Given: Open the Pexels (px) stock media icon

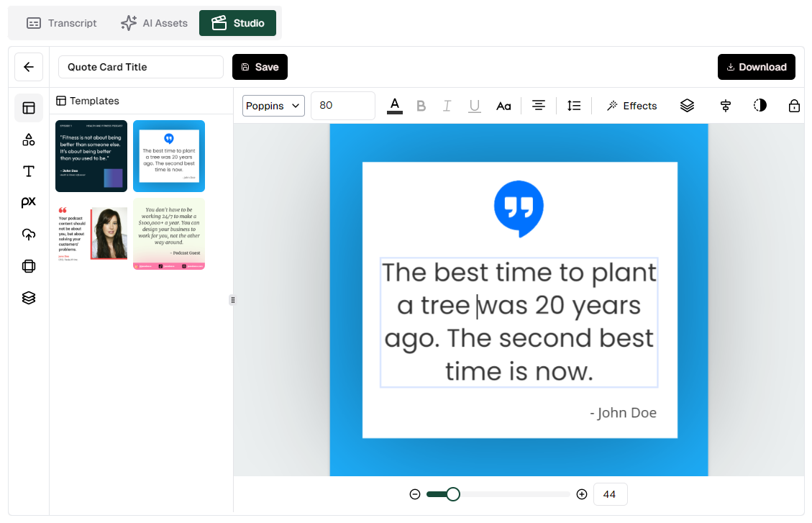Looking at the screenshot, I should 29,203.
